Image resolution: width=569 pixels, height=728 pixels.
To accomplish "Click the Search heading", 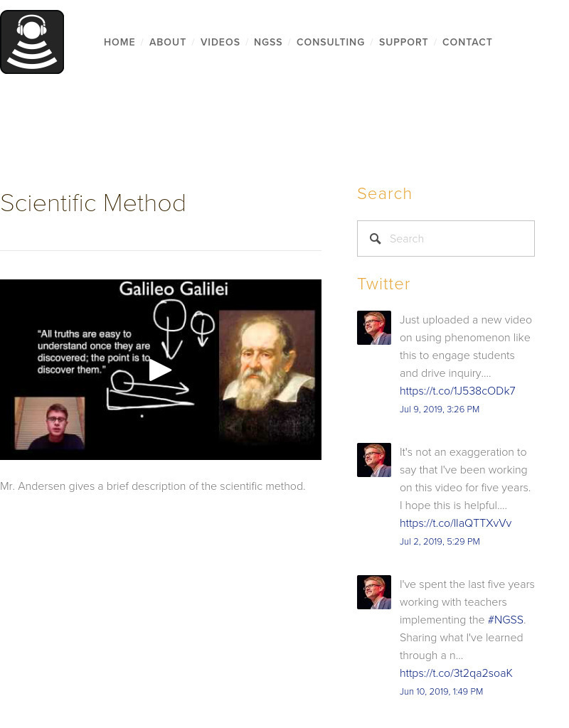I will pos(385,193).
